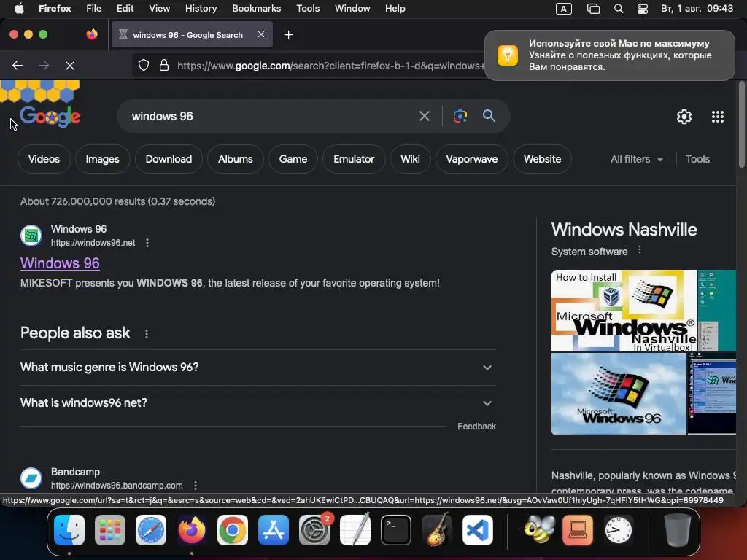Image resolution: width=747 pixels, height=560 pixels.
Task: Open Google apps grid
Action: coord(718,117)
